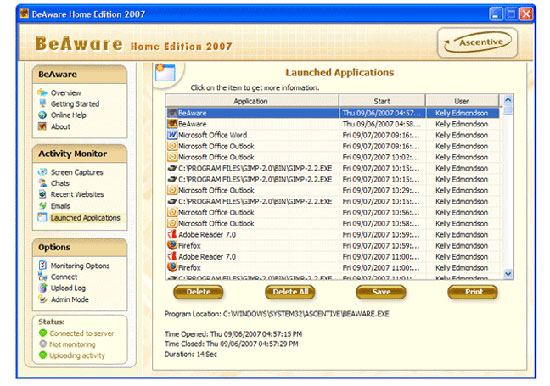Click the Admin Mode icon
The height and width of the screenshot is (386, 550).
(x=42, y=299)
